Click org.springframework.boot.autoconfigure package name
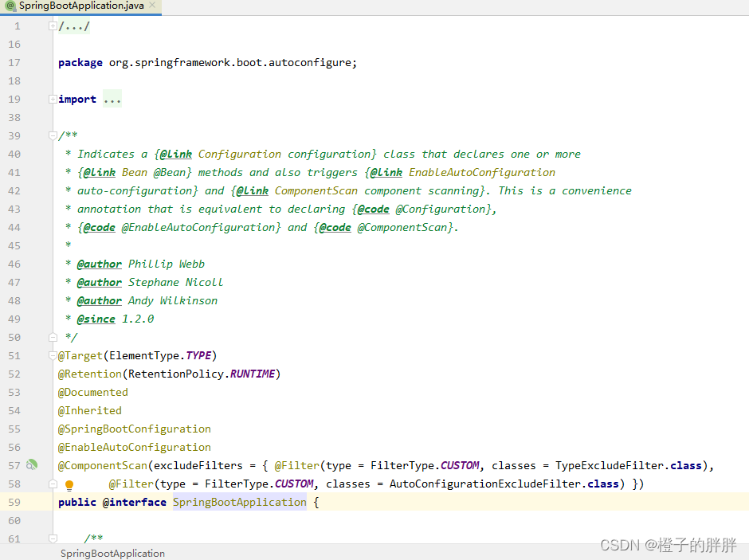The height and width of the screenshot is (560, 749). point(230,63)
